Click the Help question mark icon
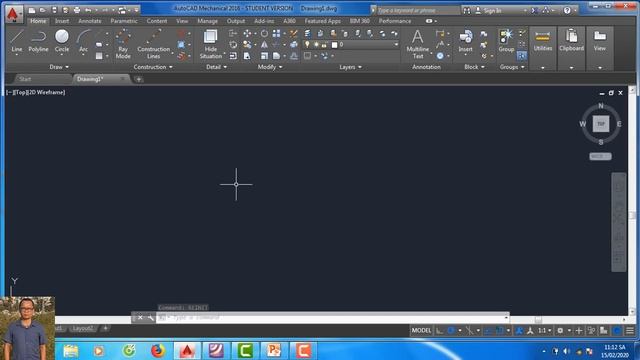This screenshot has width=640, height=360. coord(567,10)
